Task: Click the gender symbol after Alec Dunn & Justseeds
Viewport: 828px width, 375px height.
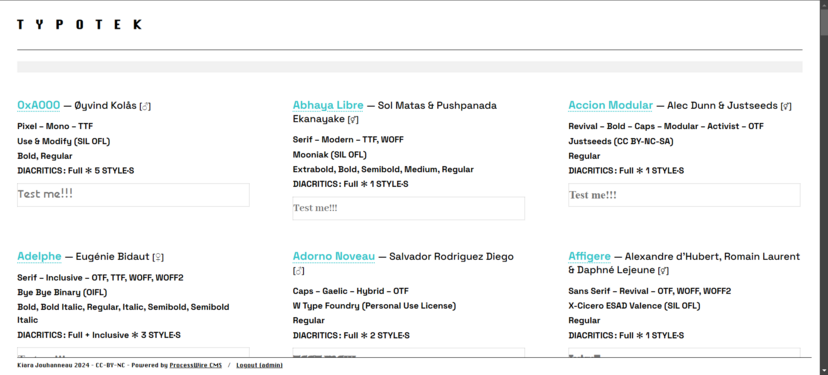Action: [786, 106]
